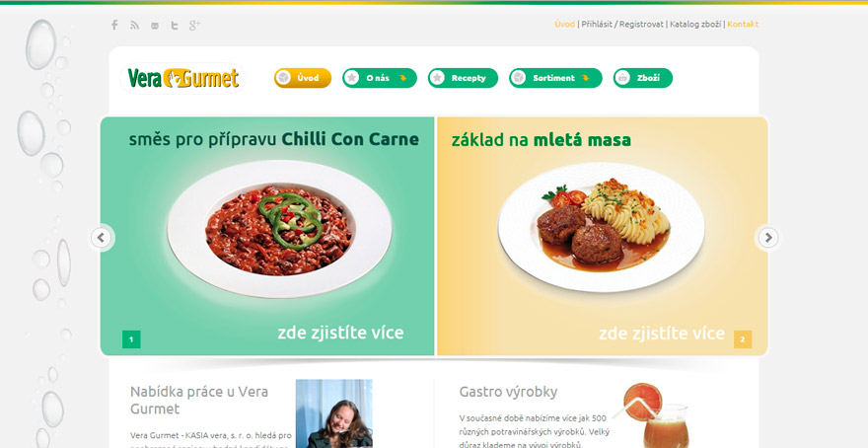
Task: Expand the Sortiment dropdown menu
Action: pos(555,78)
